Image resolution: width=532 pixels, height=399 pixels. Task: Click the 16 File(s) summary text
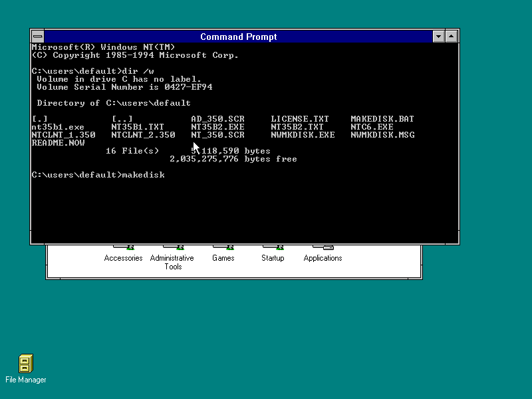coord(132,151)
